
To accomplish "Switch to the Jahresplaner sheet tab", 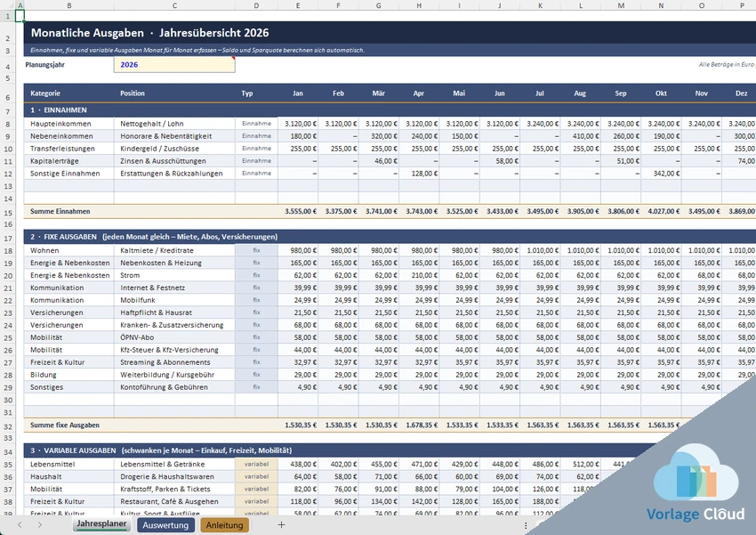I will pos(101,524).
